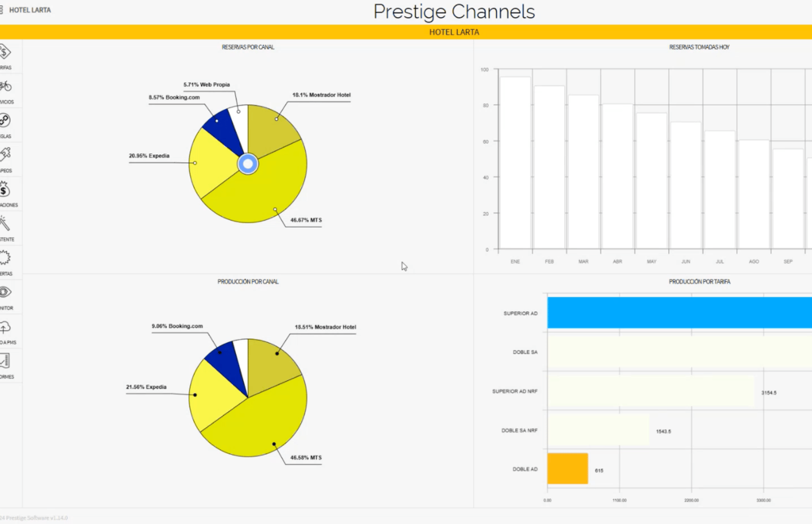Open the Tarifas price-tag icon in sidebar

point(5,52)
